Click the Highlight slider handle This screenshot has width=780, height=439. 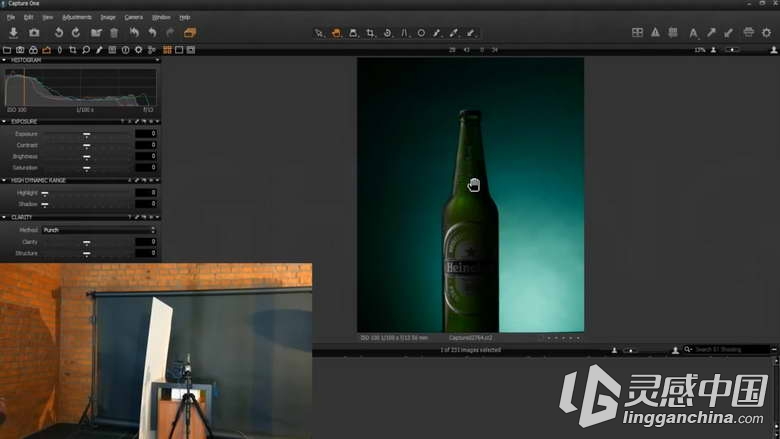click(x=45, y=193)
